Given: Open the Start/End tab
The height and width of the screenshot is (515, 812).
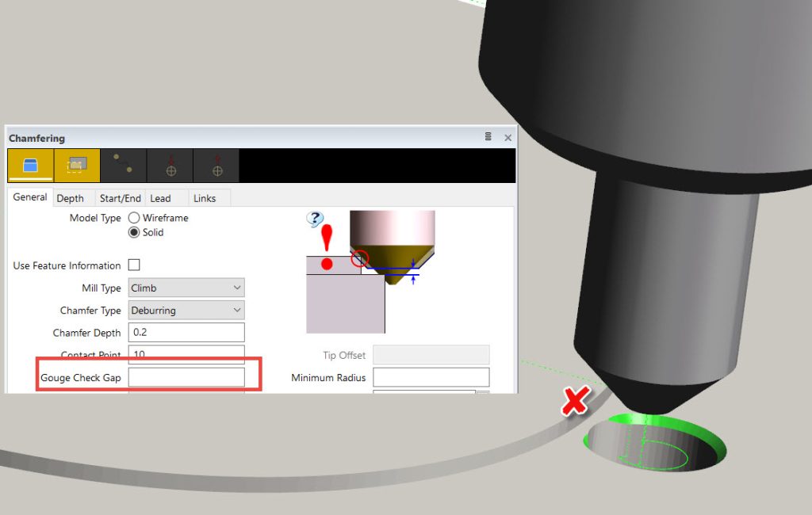Looking at the screenshot, I should coord(120,198).
